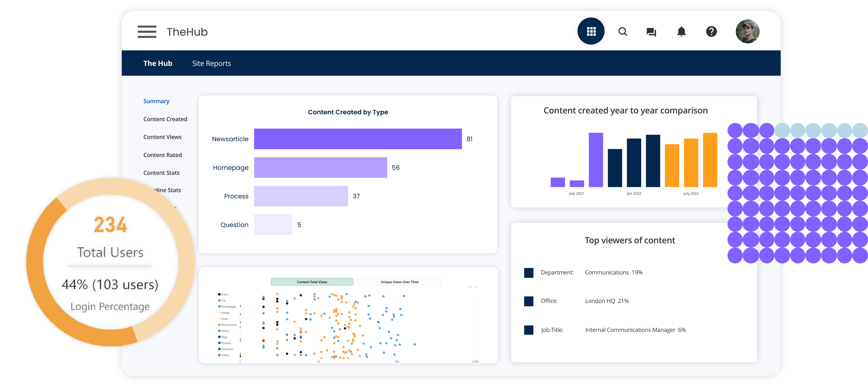Open the notifications bell
This screenshot has height=387, width=868.
(x=681, y=32)
